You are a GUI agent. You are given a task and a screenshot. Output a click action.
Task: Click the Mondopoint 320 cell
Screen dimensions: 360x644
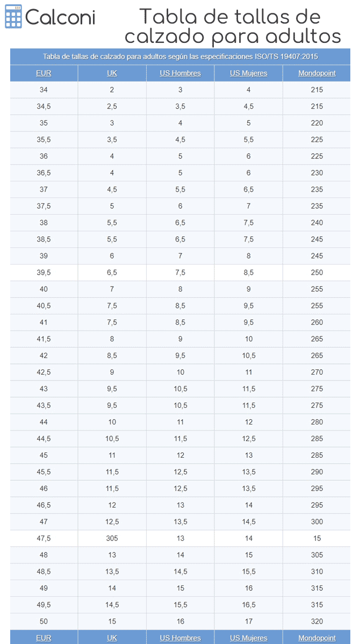pyautogui.click(x=317, y=621)
